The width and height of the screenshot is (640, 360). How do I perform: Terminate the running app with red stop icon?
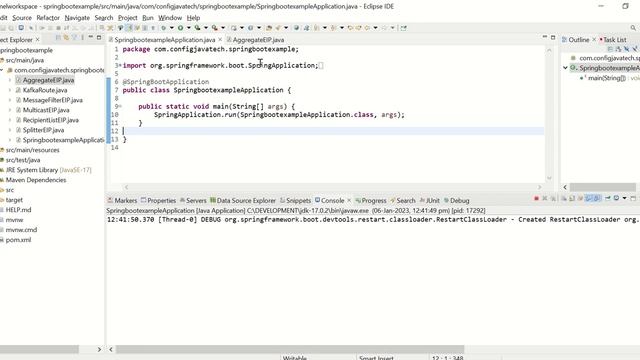[x=536, y=198]
